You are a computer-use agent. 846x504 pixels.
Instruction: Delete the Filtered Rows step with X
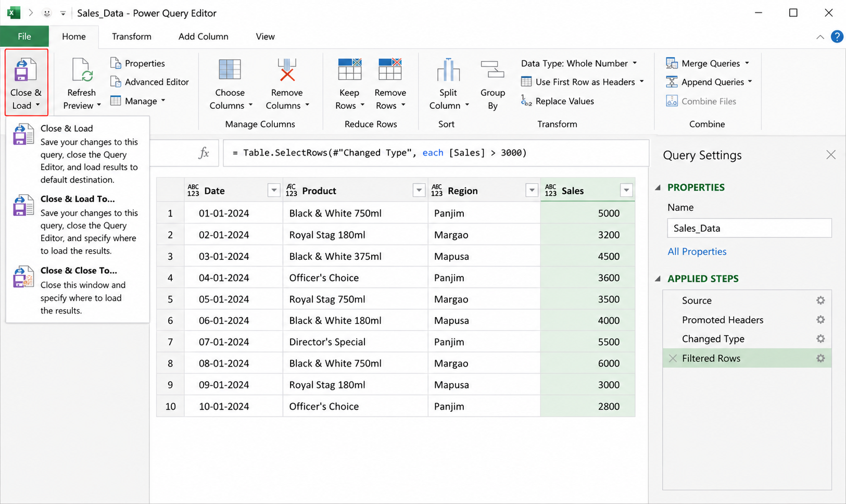point(673,358)
